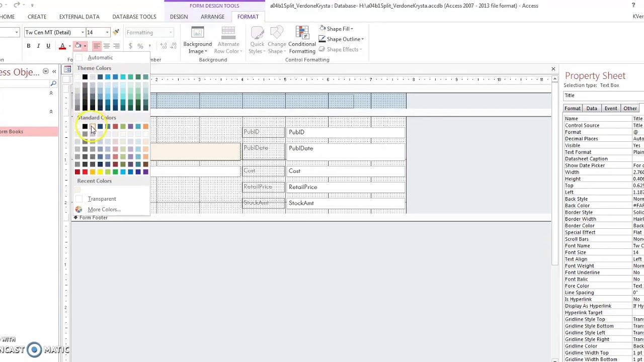Apply the red font color button
The image size is (644, 362).
click(62, 46)
